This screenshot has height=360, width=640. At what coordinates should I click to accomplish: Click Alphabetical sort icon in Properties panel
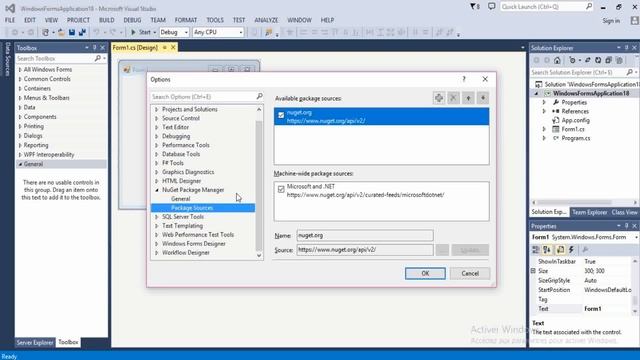[x=547, y=249]
